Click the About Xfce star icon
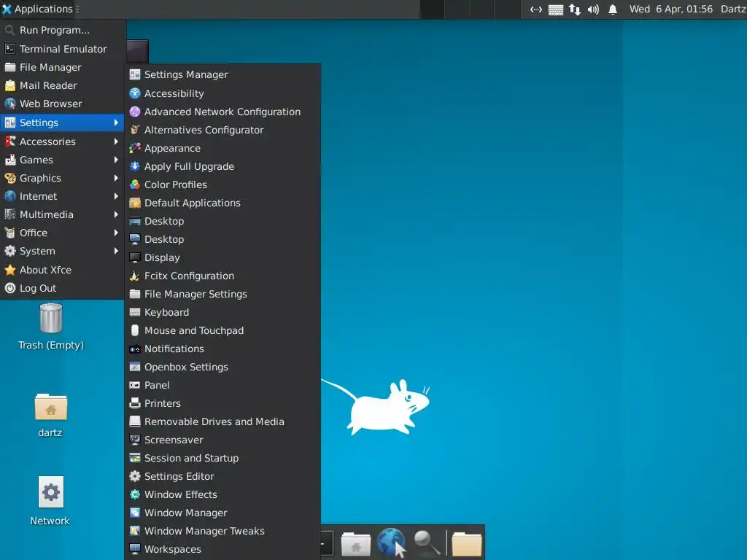 click(9, 270)
